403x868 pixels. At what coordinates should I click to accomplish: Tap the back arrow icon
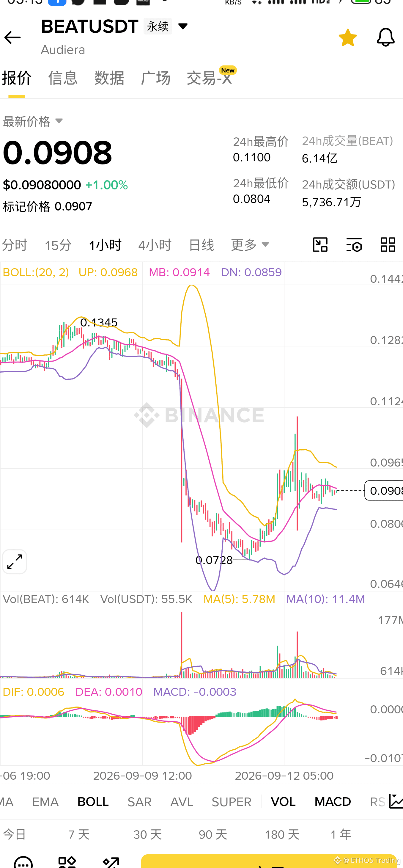[x=12, y=37]
